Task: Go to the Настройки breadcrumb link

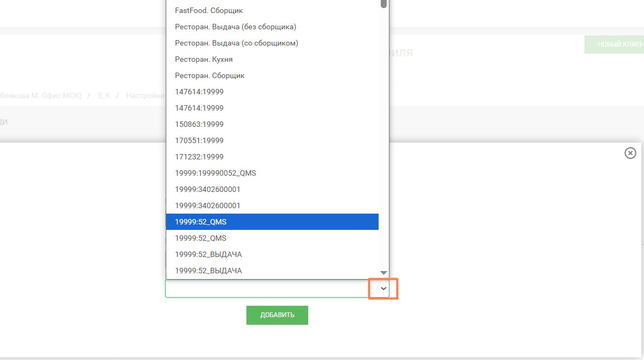Action: [145, 95]
